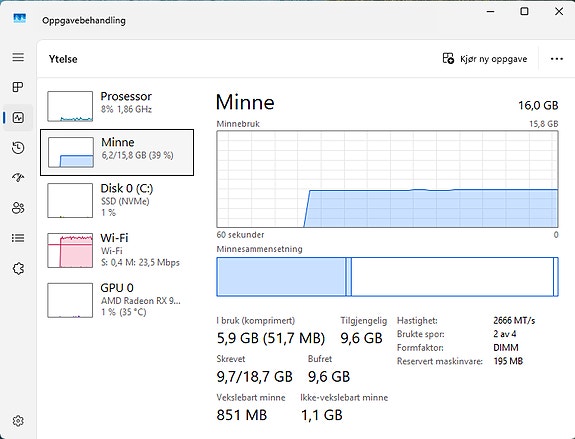The height and width of the screenshot is (439, 575).
Task: Click Kjør ny oppgave button text
Action: click(494, 59)
